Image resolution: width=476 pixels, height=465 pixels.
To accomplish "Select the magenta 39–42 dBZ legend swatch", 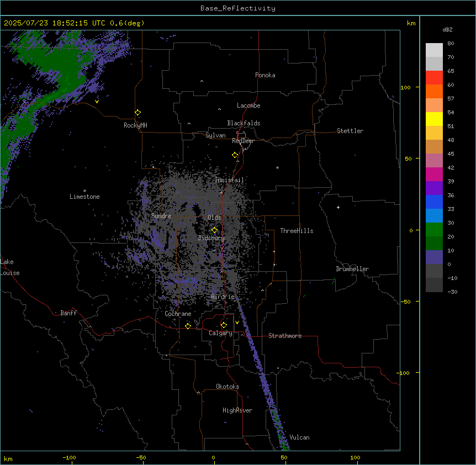I will (x=434, y=174).
